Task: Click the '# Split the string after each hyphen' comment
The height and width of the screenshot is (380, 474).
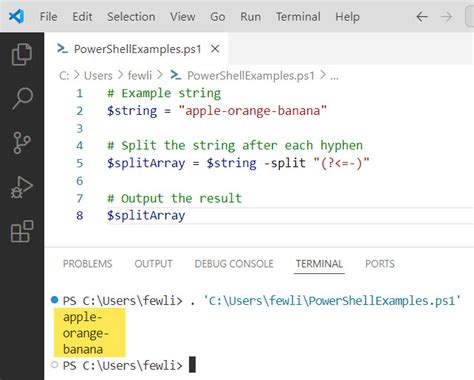Action: (235, 145)
